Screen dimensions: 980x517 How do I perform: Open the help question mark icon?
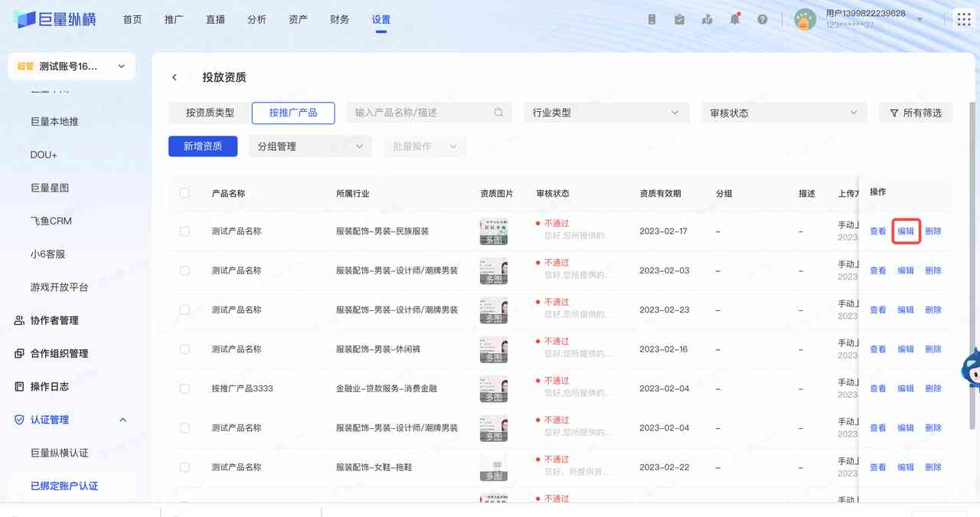pyautogui.click(x=762, y=19)
